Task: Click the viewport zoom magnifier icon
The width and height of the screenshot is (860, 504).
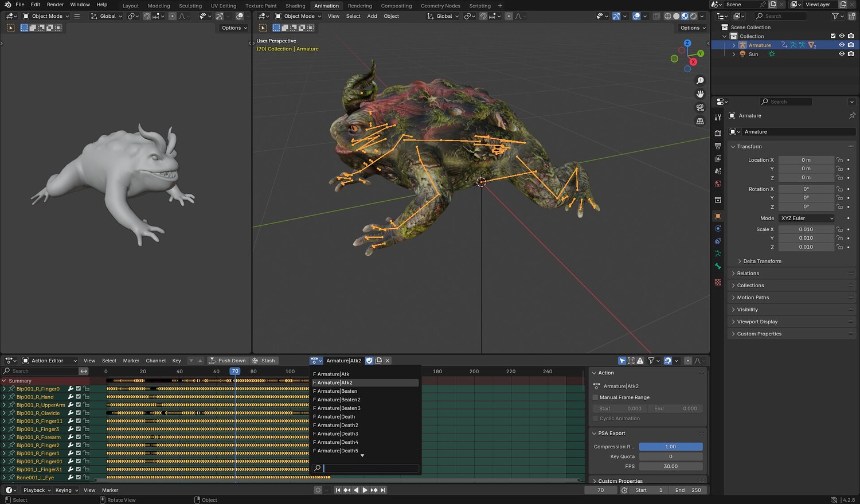Action: click(700, 81)
